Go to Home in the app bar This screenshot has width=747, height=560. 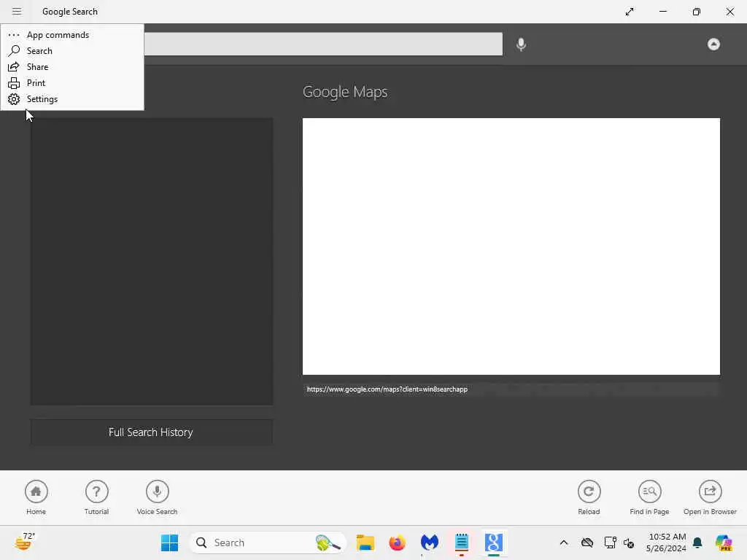pyautogui.click(x=36, y=497)
